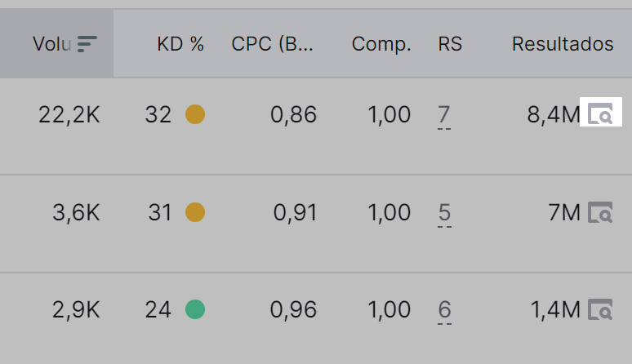Select the 0,96 CPC value cell

click(x=293, y=309)
